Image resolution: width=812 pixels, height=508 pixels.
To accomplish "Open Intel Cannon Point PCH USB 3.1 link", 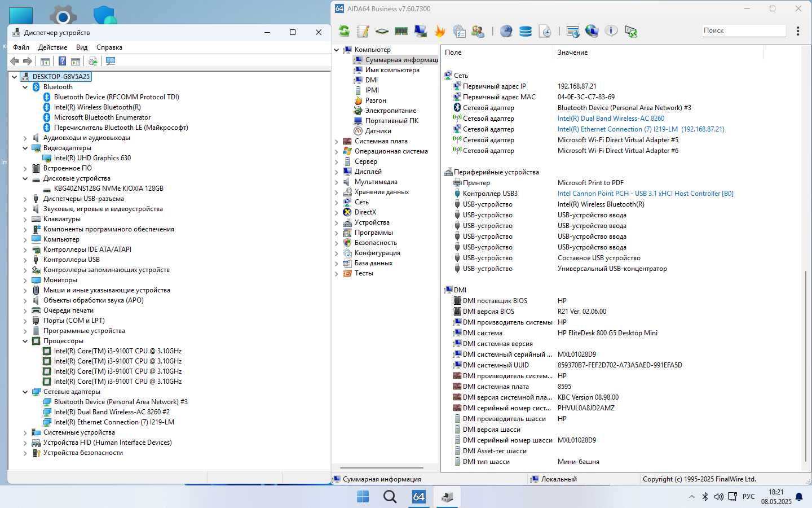I will (646, 194).
